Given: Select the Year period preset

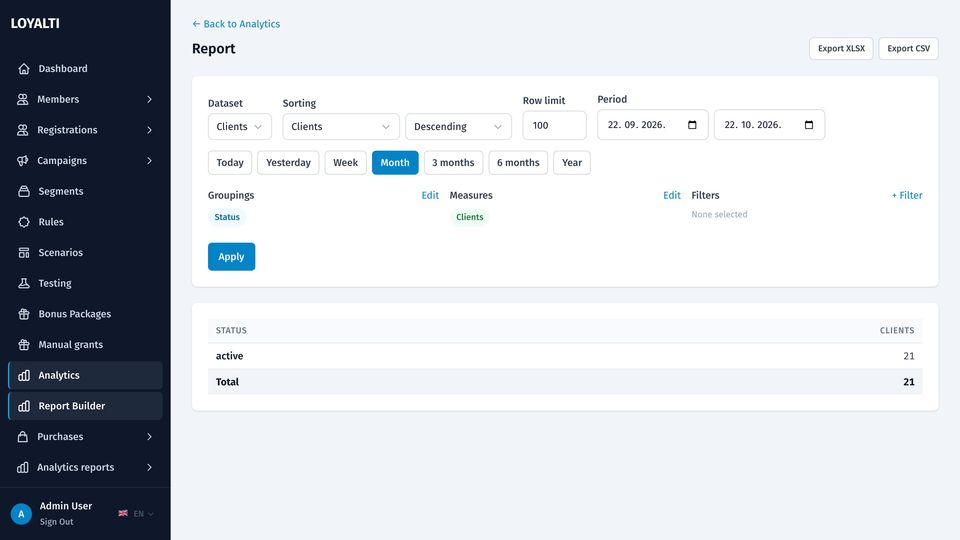Looking at the screenshot, I should click(572, 163).
